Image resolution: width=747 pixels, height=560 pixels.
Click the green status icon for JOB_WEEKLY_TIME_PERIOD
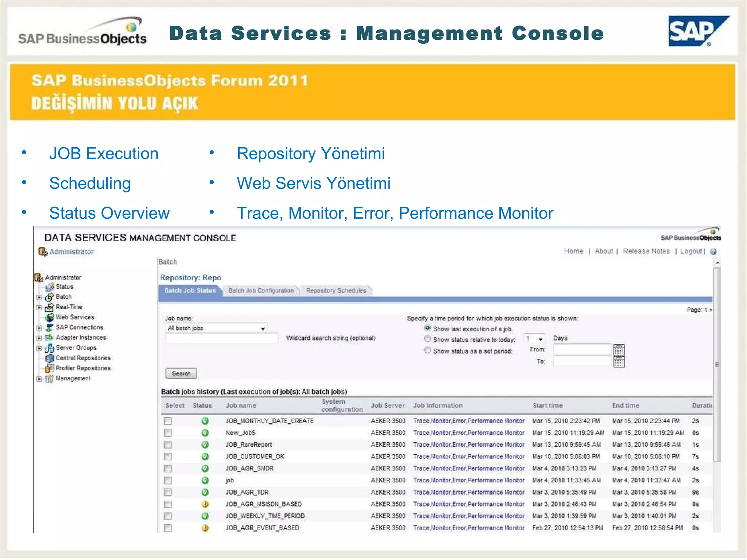click(205, 516)
